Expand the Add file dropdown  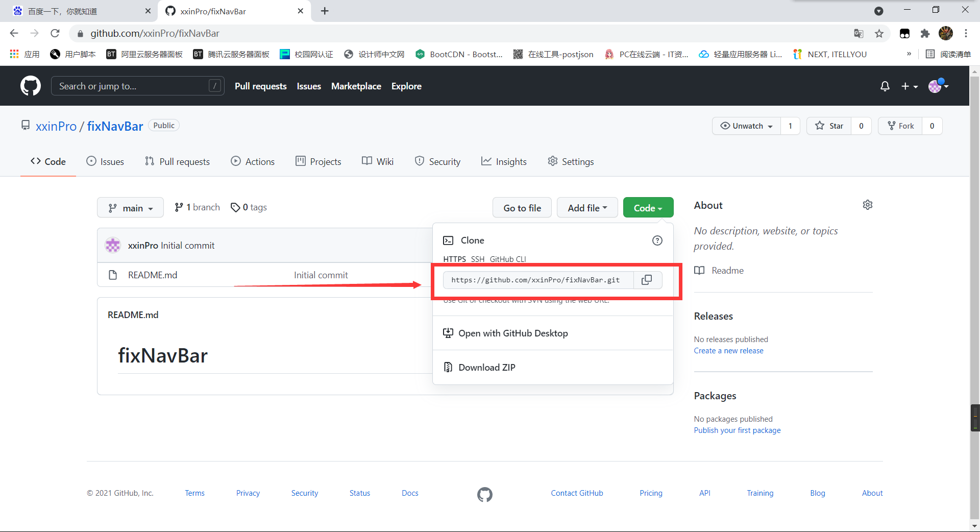pyautogui.click(x=587, y=208)
